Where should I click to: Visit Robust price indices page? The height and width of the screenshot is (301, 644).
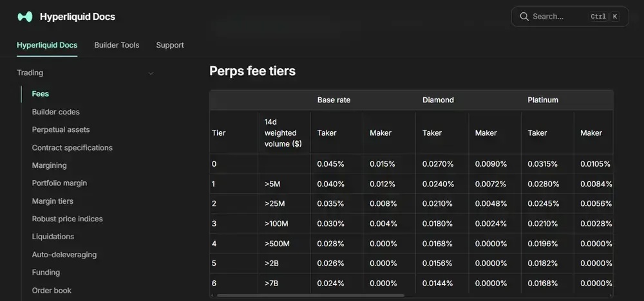pyautogui.click(x=68, y=219)
